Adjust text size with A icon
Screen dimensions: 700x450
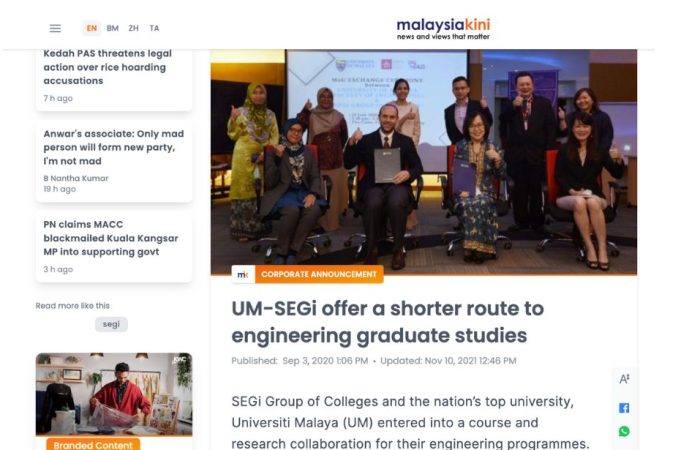point(624,379)
